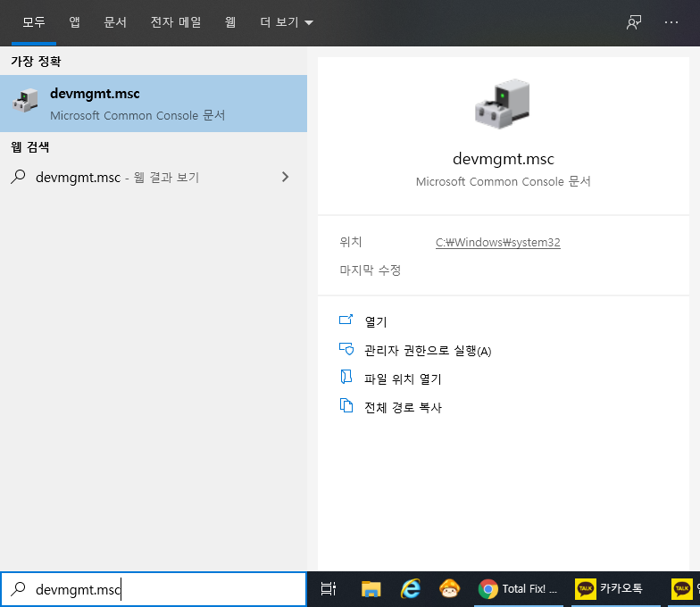Click devmgmt.msc icon in best match

click(x=25, y=100)
